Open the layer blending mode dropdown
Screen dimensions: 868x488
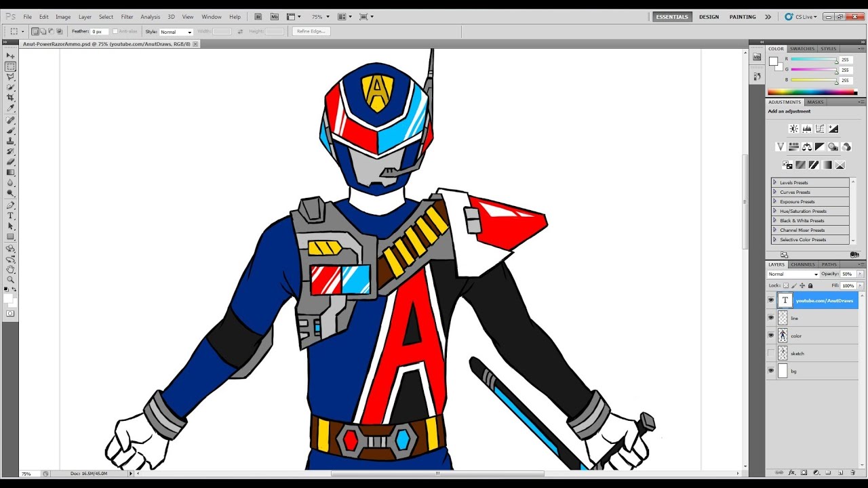[793, 274]
